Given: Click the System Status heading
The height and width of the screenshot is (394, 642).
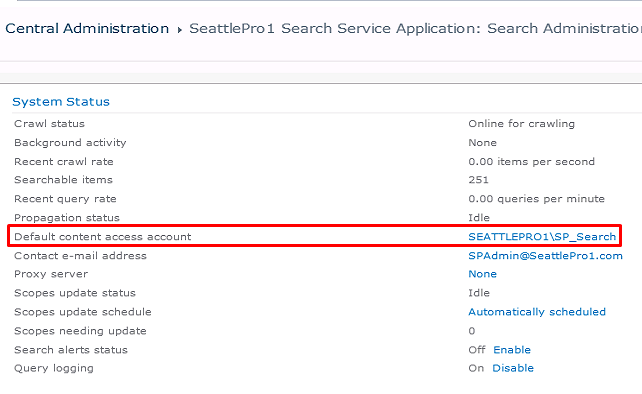Looking at the screenshot, I should [61, 102].
